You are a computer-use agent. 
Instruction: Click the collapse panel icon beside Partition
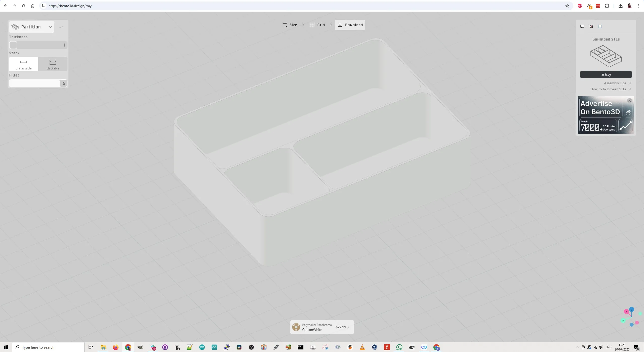tap(61, 27)
